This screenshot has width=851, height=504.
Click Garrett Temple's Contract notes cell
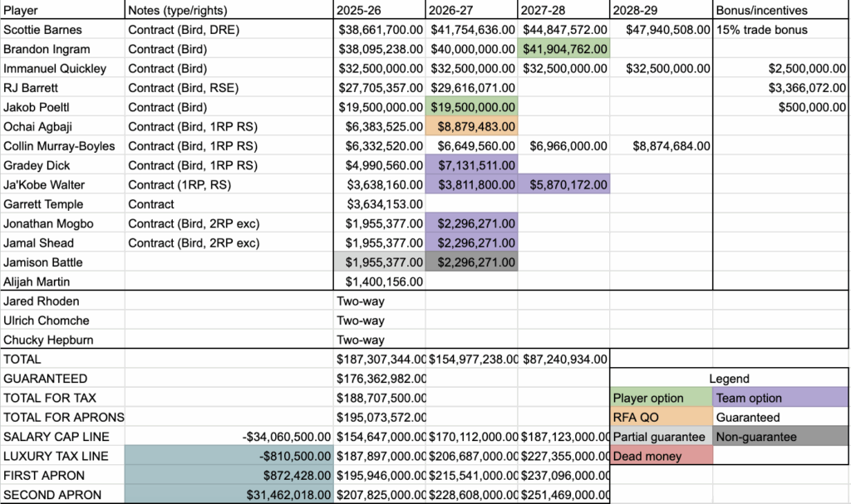tap(229, 204)
